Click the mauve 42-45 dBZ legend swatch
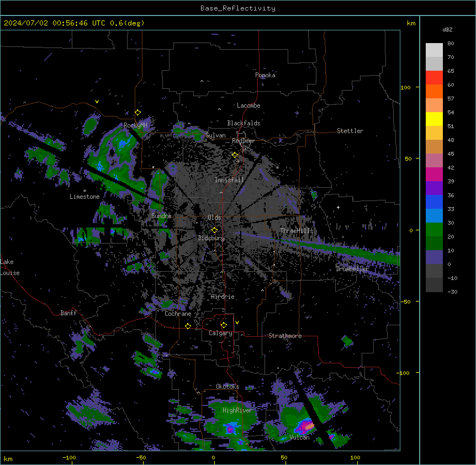 [434, 160]
